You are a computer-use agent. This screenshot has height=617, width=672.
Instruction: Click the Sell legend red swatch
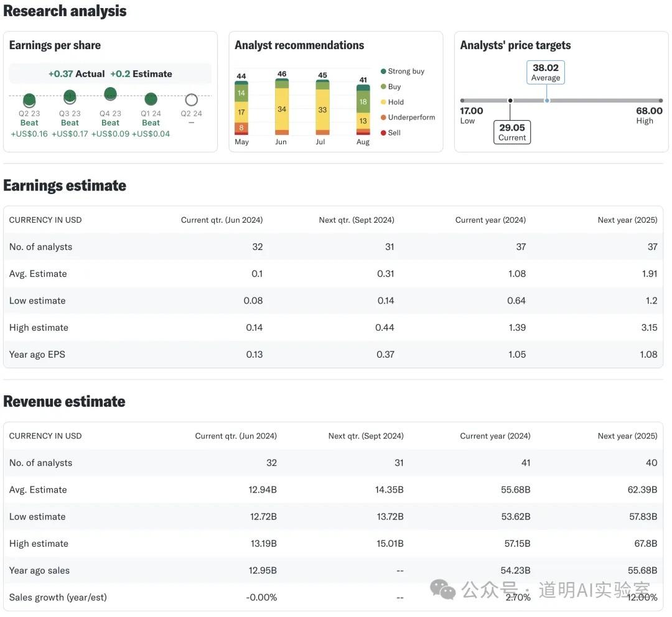coord(383,133)
